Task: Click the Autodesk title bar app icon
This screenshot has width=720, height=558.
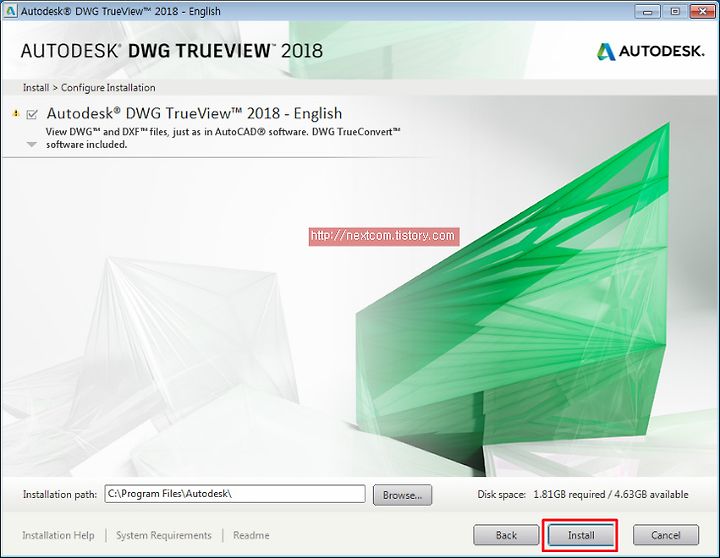Action: (10, 11)
